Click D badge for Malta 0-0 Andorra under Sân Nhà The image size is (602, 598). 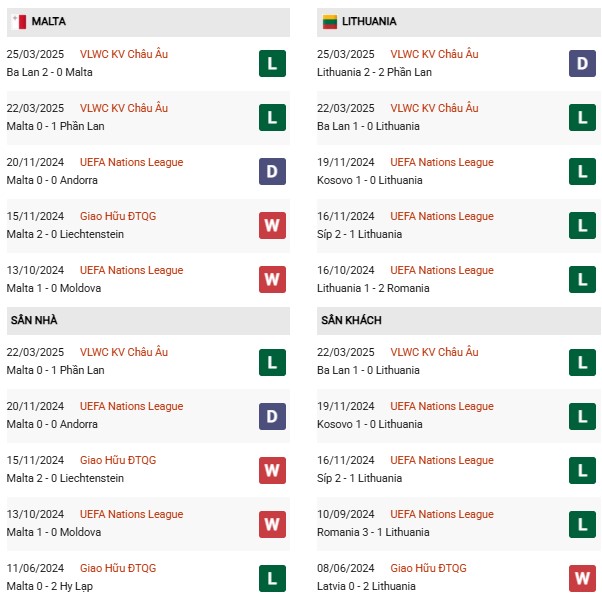[x=272, y=416]
